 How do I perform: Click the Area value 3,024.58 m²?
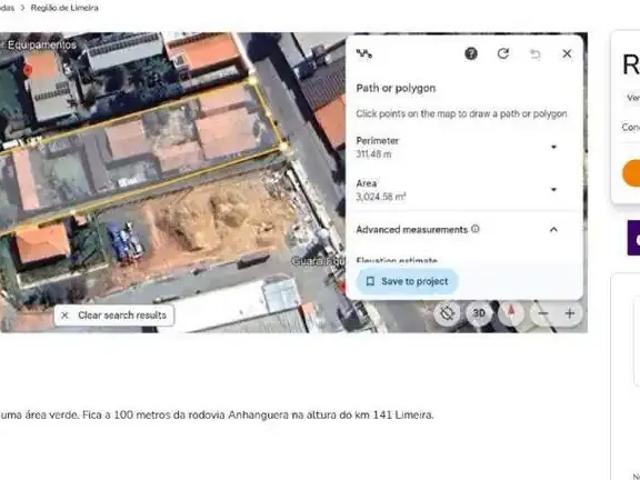point(381,197)
